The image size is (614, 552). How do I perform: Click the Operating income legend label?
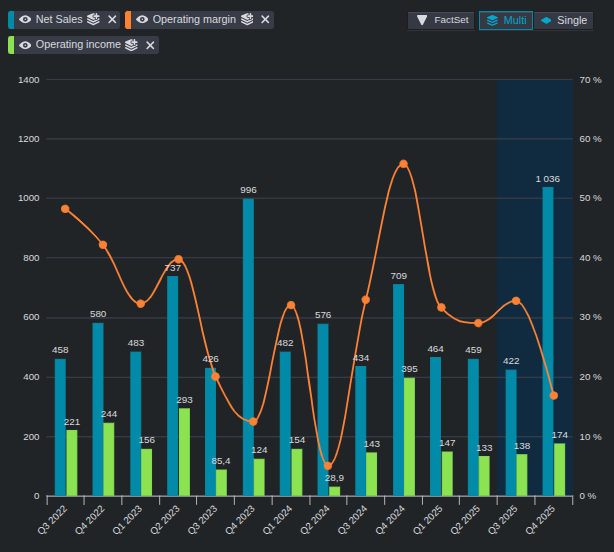click(78, 45)
